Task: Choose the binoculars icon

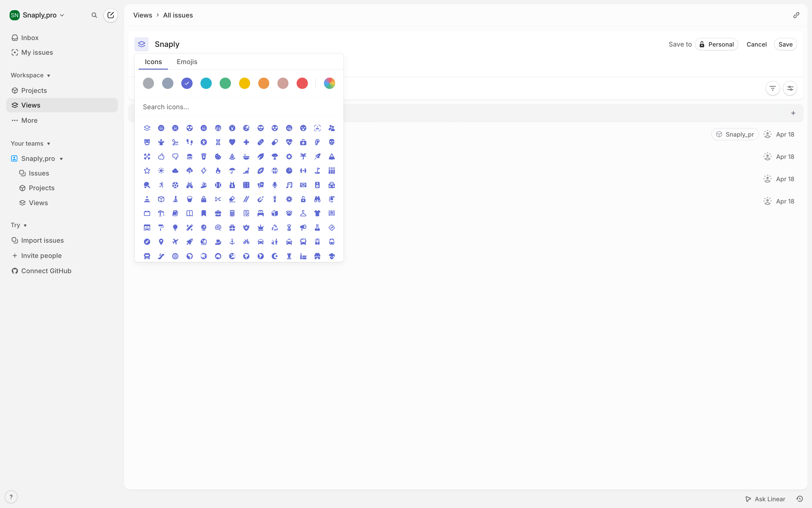Action: pos(317,199)
